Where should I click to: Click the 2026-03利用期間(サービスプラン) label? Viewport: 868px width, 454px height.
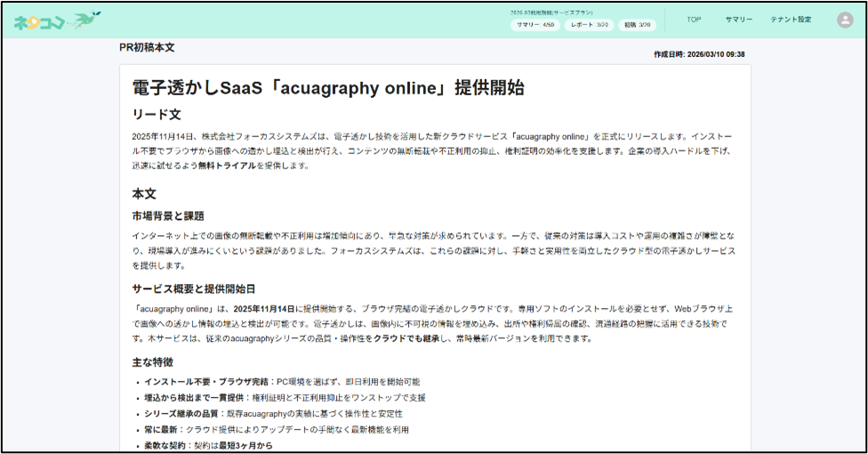[551, 12]
